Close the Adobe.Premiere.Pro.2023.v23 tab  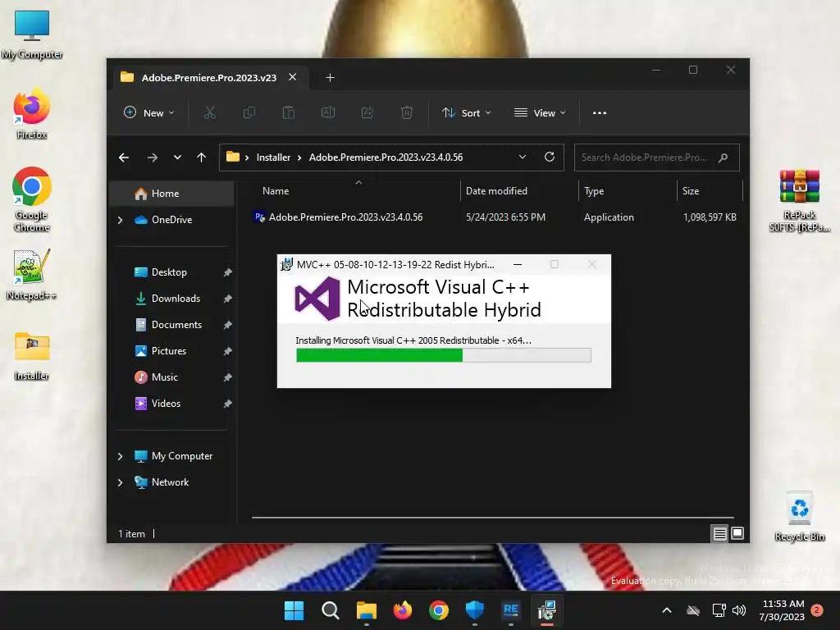tap(293, 77)
